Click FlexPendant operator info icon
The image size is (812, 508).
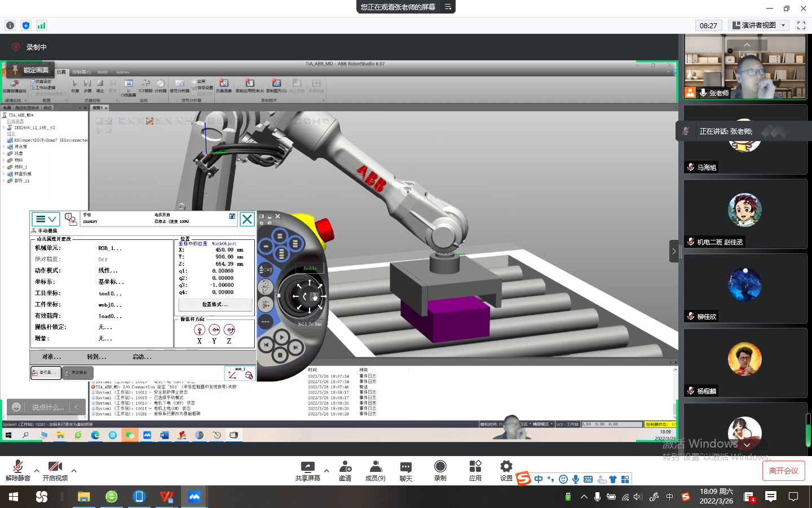[70, 219]
